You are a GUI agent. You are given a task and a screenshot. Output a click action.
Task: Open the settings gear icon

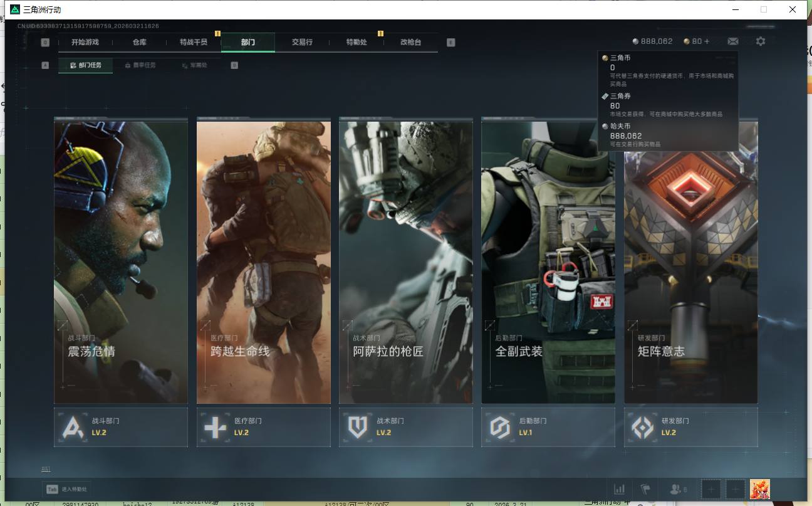tap(761, 41)
